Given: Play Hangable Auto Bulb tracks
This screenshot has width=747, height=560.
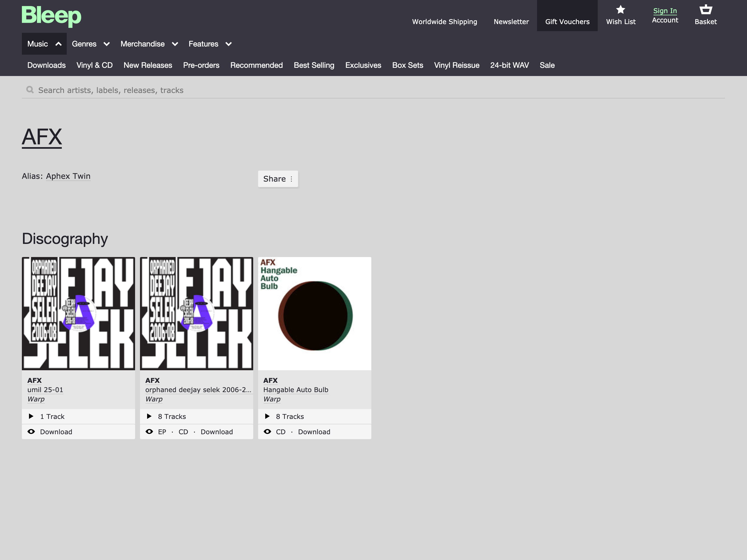Looking at the screenshot, I should click(267, 416).
